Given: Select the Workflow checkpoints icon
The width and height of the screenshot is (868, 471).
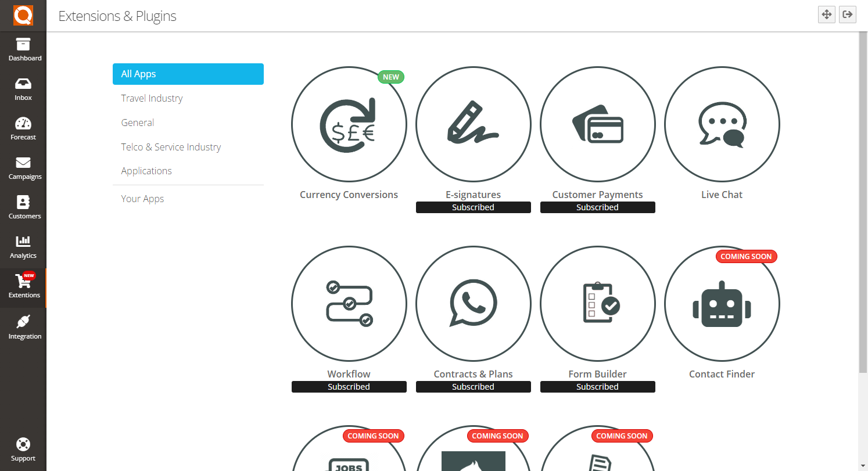Looking at the screenshot, I should (349, 303).
